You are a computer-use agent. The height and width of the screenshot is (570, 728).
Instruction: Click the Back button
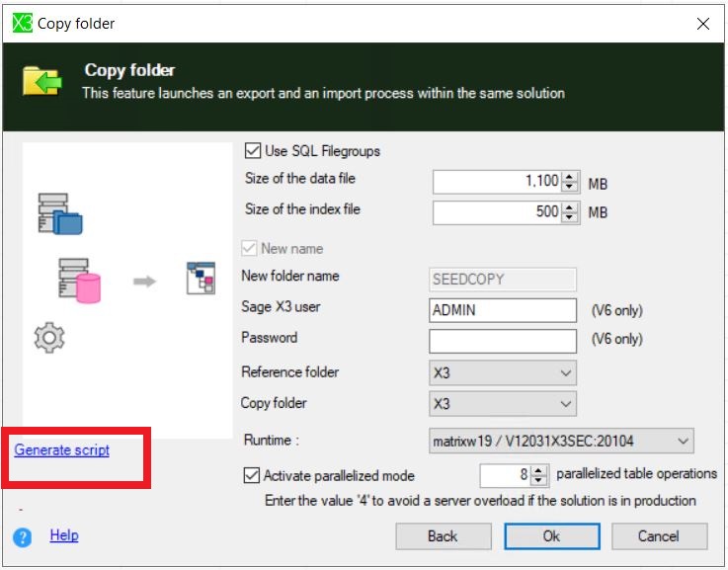point(444,536)
